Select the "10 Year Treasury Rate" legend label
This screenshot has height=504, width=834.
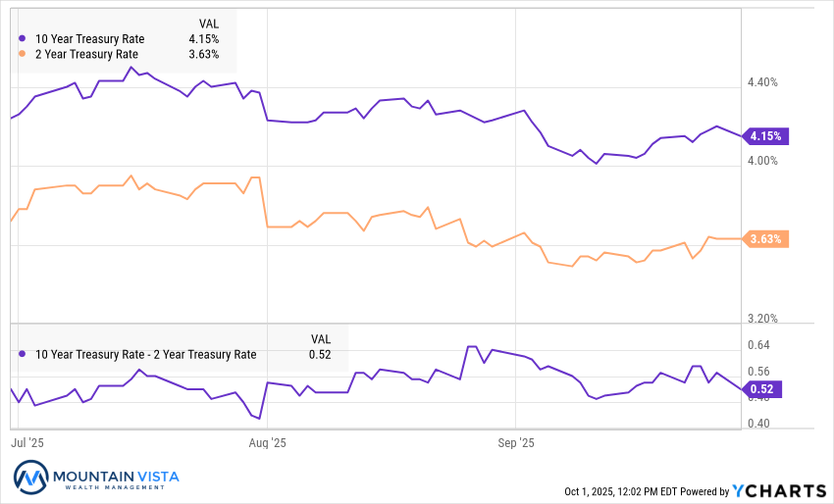[89, 38]
